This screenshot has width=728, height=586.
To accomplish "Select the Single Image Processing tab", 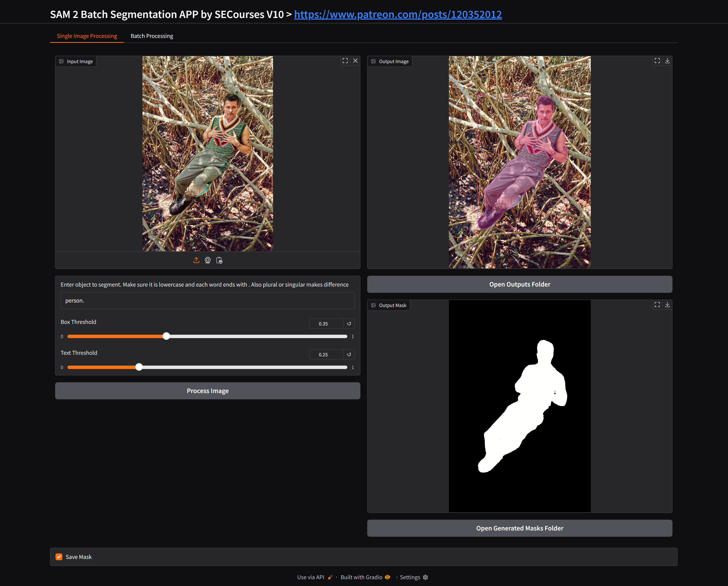I will click(x=87, y=36).
